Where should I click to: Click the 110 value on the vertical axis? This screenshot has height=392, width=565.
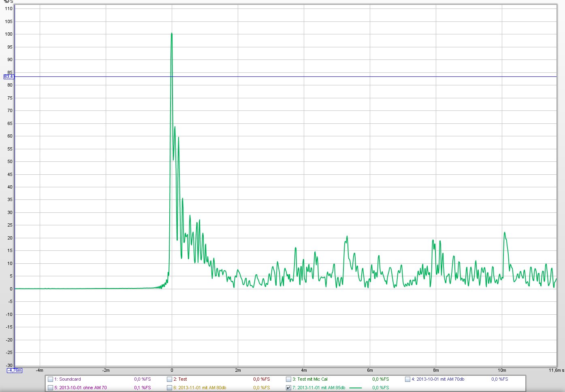point(9,8)
